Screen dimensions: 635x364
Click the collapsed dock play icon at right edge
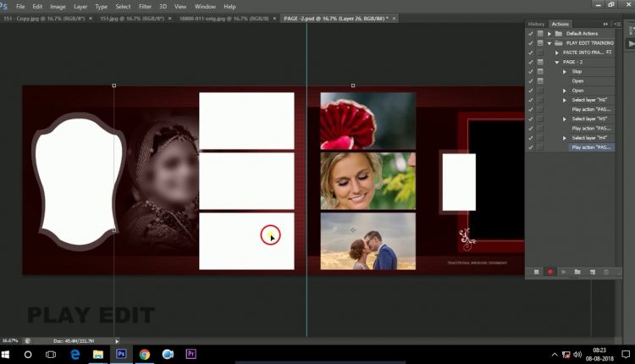click(631, 43)
